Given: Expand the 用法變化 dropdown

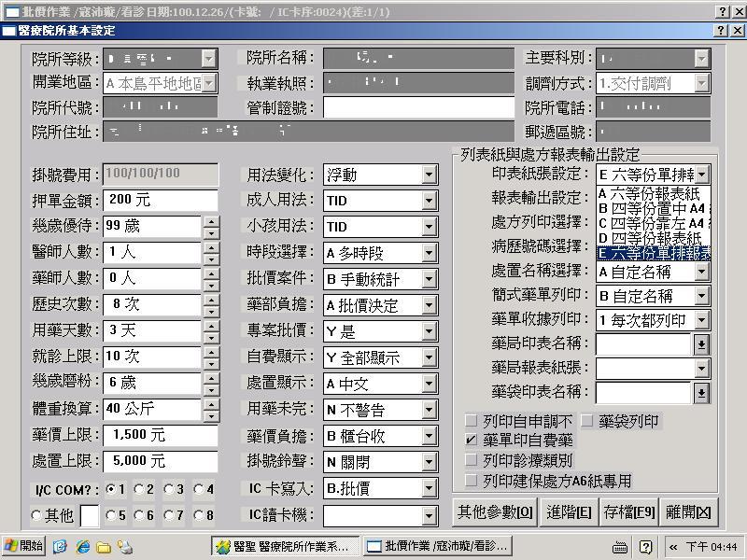Looking at the screenshot, I should point(429,175).
